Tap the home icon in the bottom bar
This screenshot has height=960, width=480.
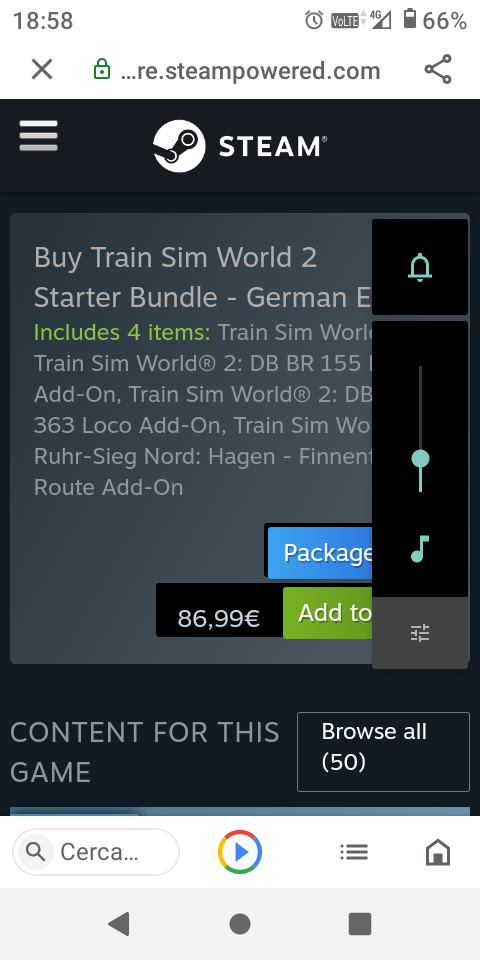pos(438,852)
